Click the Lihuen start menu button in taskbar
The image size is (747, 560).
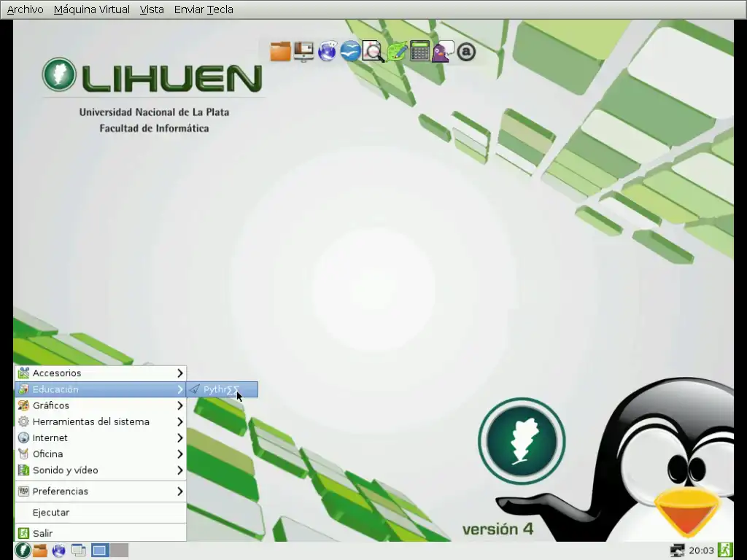[x=23, y=551]
